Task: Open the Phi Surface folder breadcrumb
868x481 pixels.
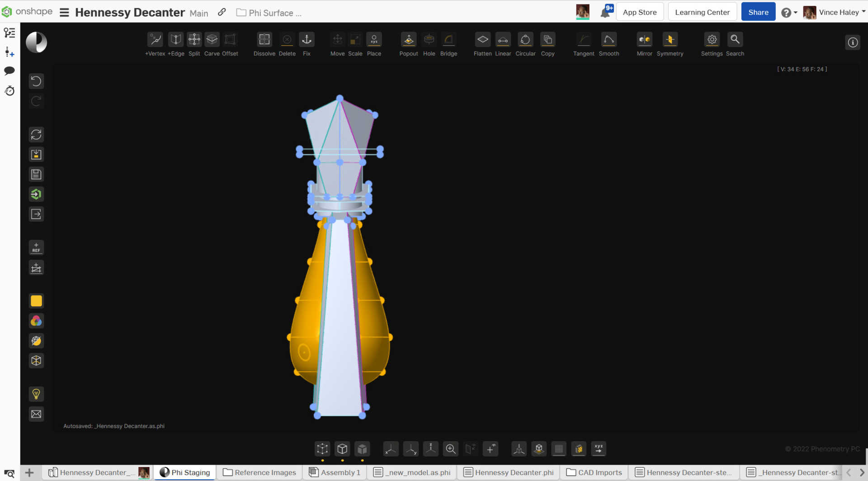Action: 269,13
